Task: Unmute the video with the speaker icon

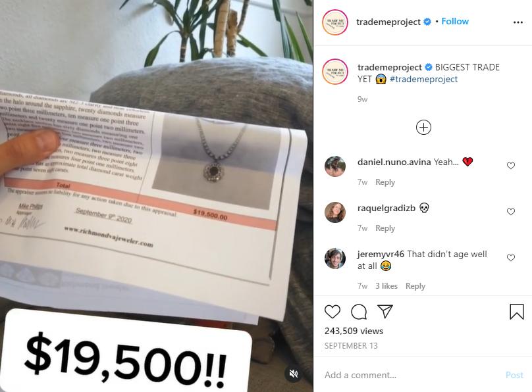Action: [294, 374]
